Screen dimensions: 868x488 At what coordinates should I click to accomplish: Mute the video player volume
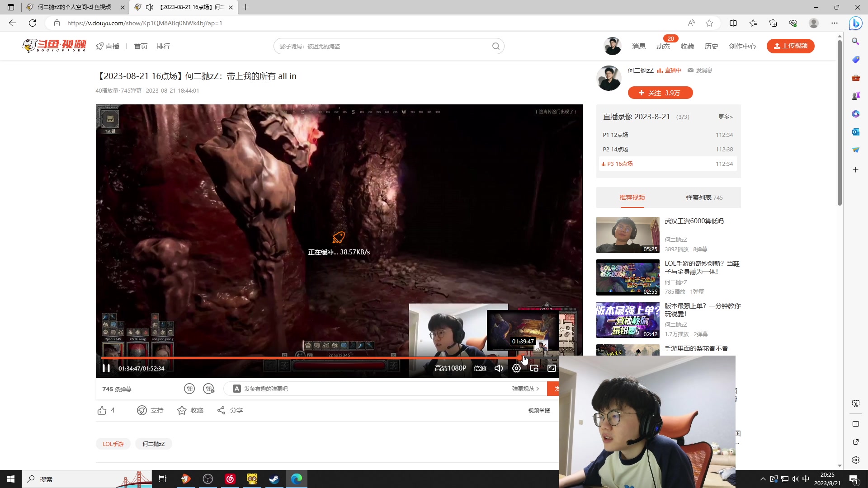pyautogui.click(x=499, y=368)
